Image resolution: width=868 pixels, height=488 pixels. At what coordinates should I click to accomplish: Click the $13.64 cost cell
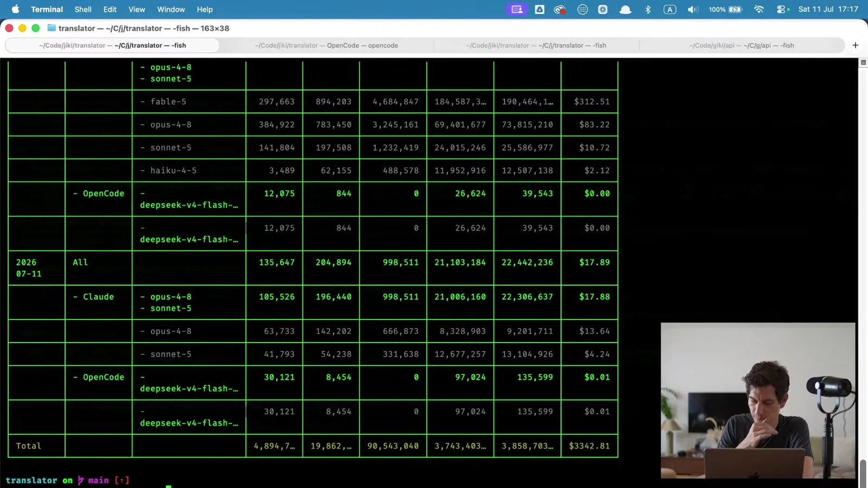coord(595,331)
